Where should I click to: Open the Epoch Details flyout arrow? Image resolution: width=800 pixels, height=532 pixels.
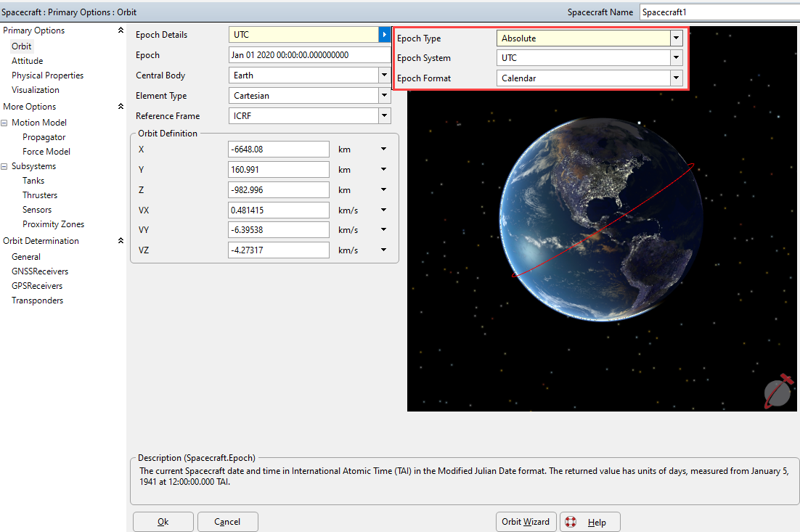[384, 35]
